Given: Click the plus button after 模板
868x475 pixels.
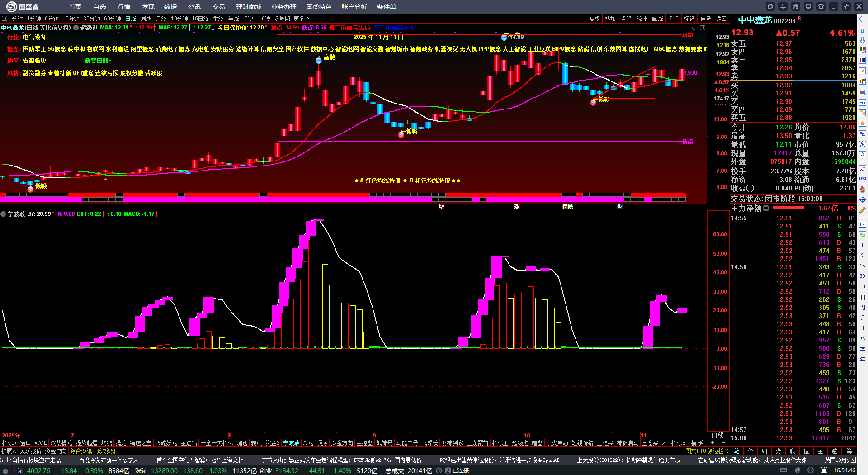Looking at the screenshot, I should tap(713, 443).
